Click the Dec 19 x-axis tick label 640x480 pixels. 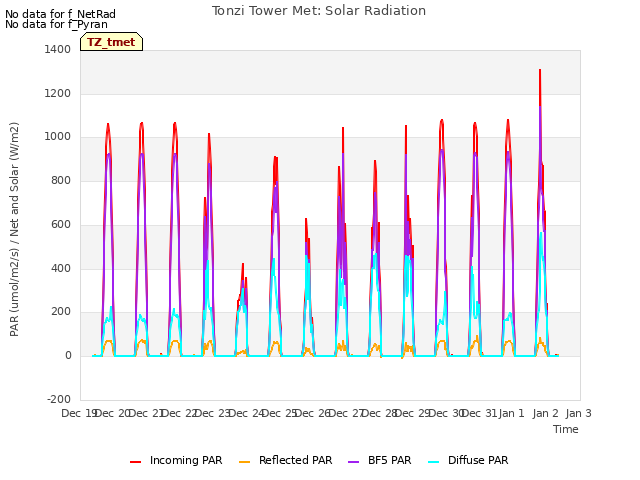point(79,413)
